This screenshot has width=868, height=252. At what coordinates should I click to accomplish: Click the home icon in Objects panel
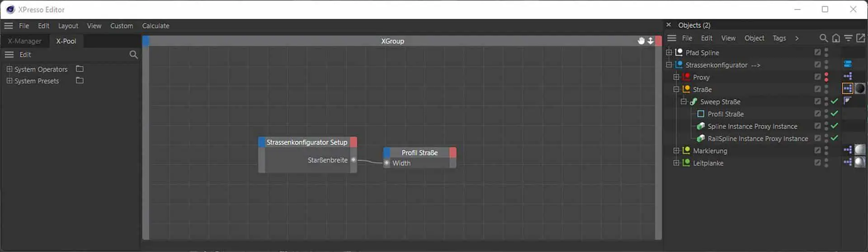[x=836, y=38]
